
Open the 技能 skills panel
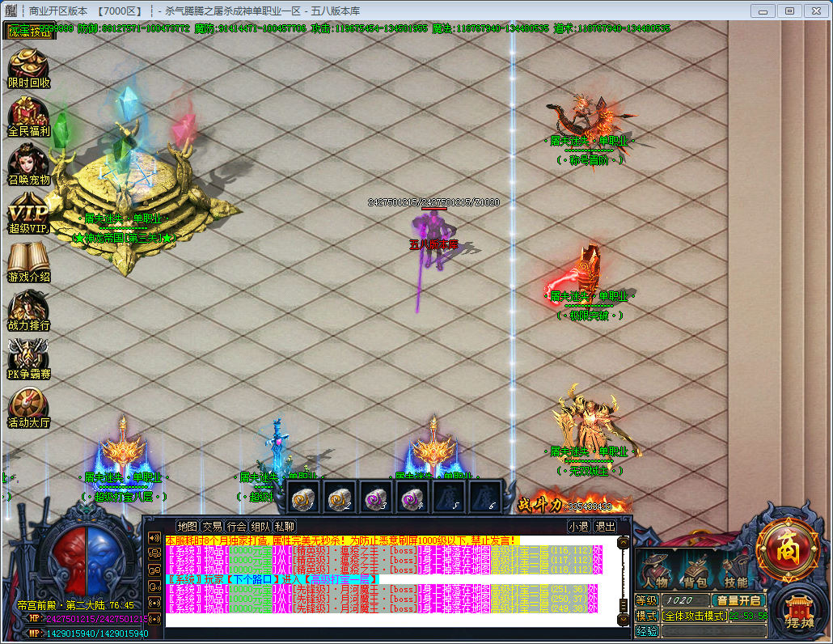pos(735,572)
